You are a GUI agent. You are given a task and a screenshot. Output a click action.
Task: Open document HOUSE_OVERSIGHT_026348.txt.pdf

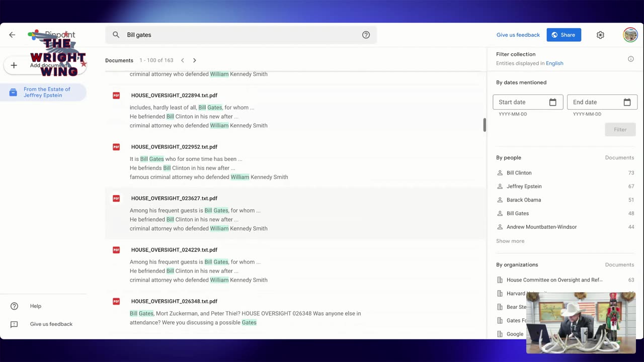tap(174, 301)
